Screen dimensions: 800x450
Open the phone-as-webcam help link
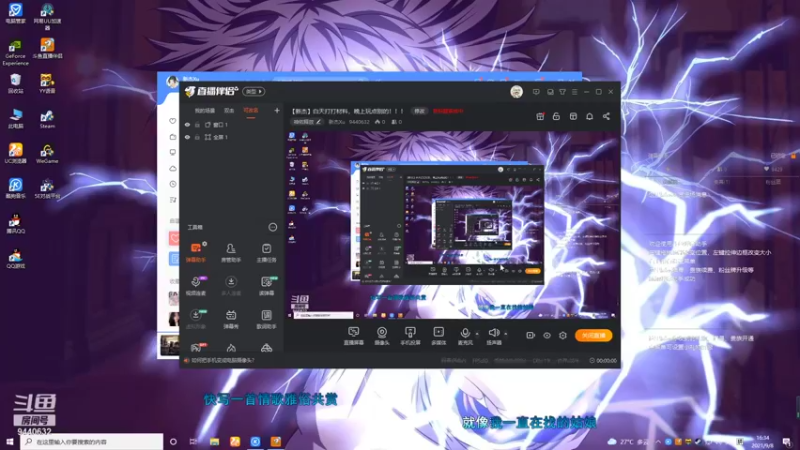point(223,360)
